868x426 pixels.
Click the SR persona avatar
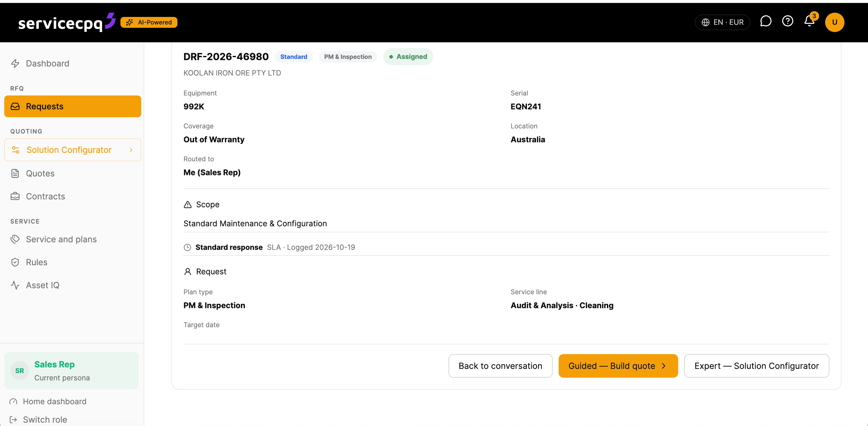point(20,371)
